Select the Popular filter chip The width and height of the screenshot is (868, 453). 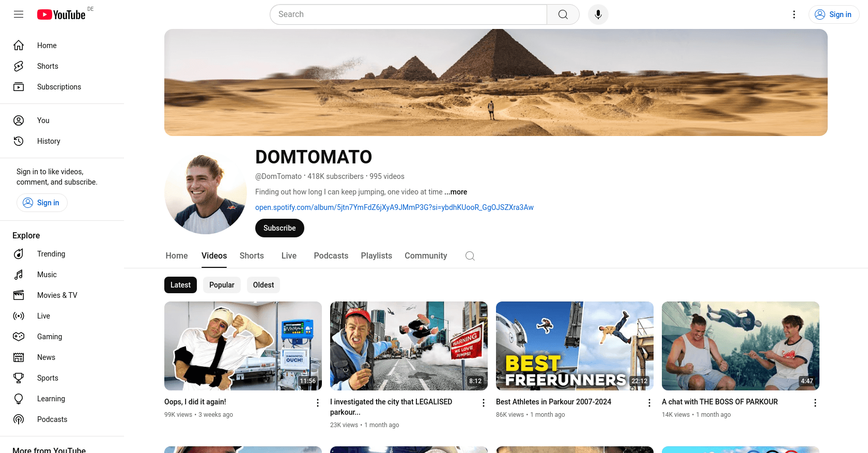point(222,285)
